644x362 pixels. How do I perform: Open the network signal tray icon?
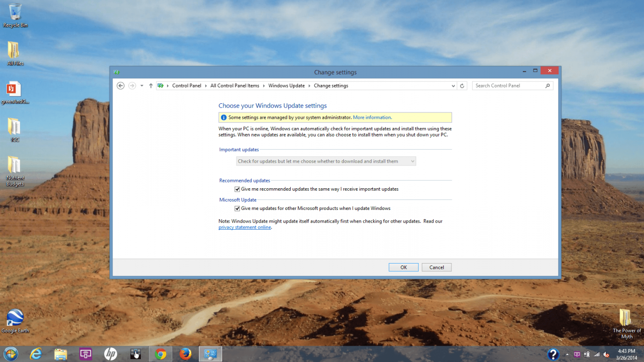click(597, 355)
